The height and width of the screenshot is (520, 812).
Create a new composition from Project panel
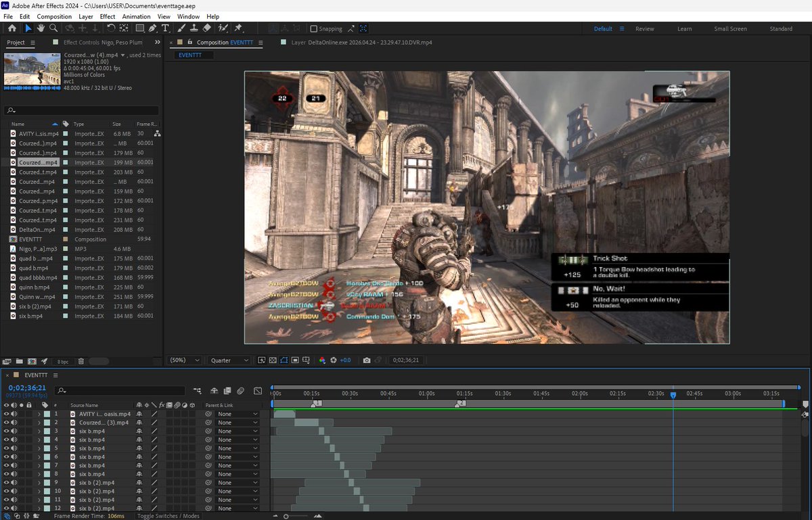pyautogui.click(x=32, y=362)
